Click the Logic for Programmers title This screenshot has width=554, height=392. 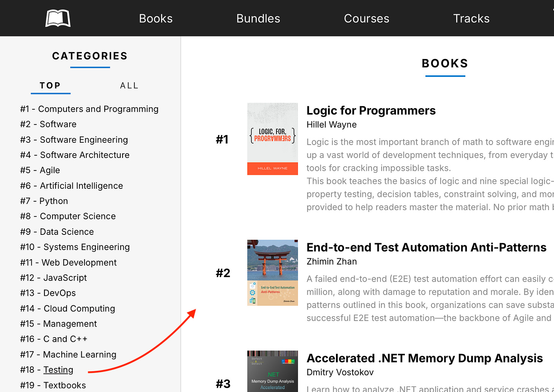click(x=371, y=110)
